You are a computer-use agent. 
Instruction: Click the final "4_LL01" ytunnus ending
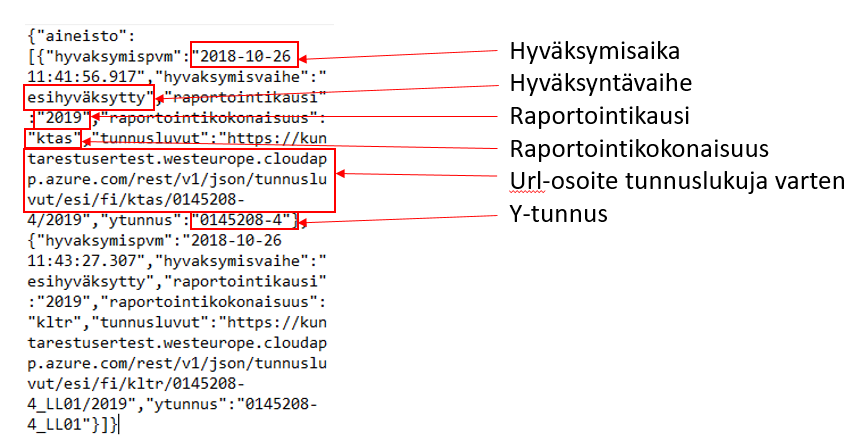click(58, 425)
